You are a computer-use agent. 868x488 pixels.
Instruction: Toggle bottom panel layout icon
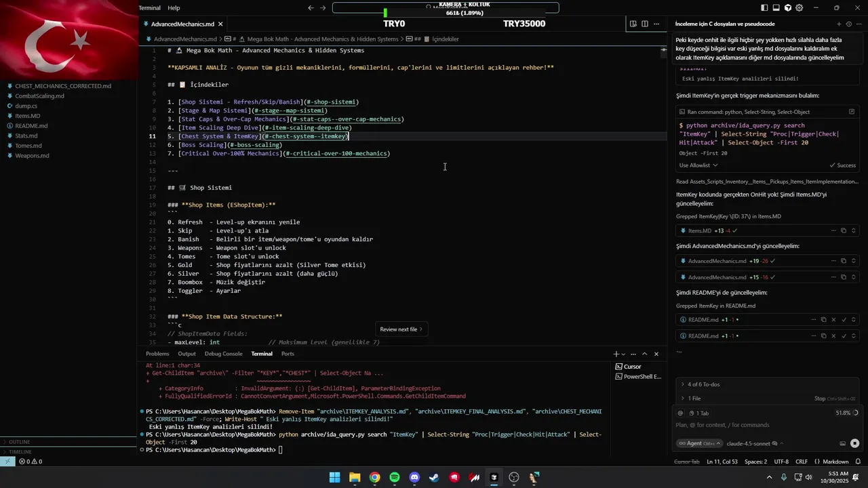coord(776,7)
